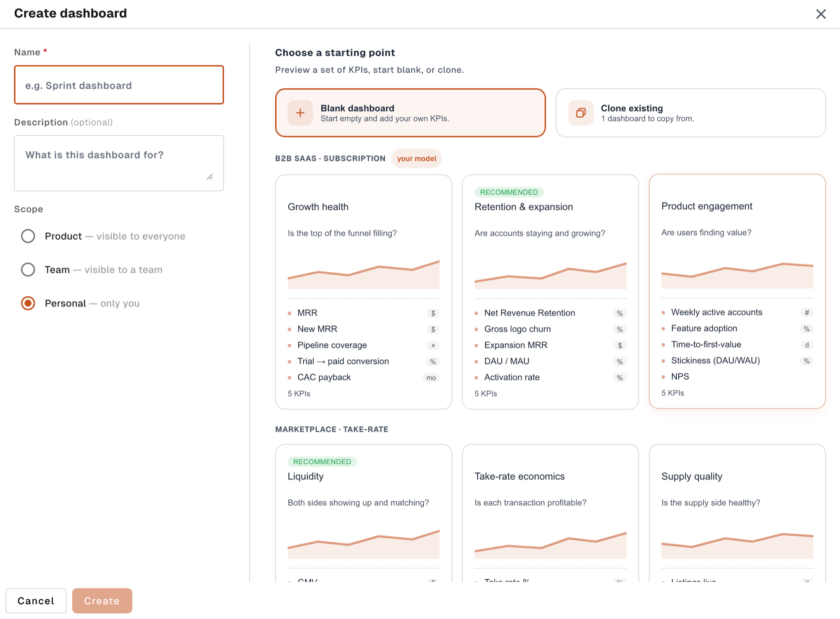Screen dimensions: 840x619
Task: Click into the Description text area
Action: (119, 163)
